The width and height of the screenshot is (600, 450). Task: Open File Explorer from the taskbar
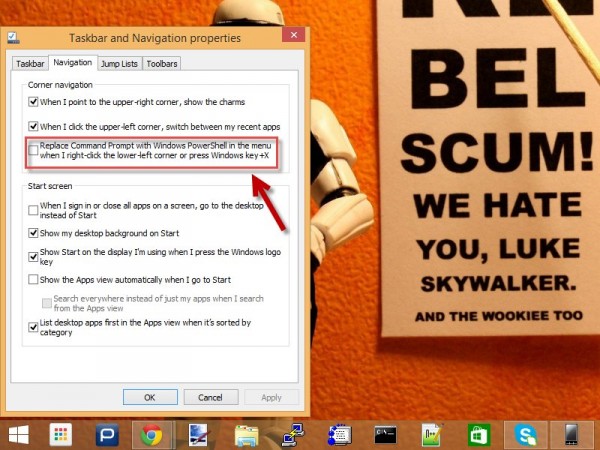[x=246, y=435]
